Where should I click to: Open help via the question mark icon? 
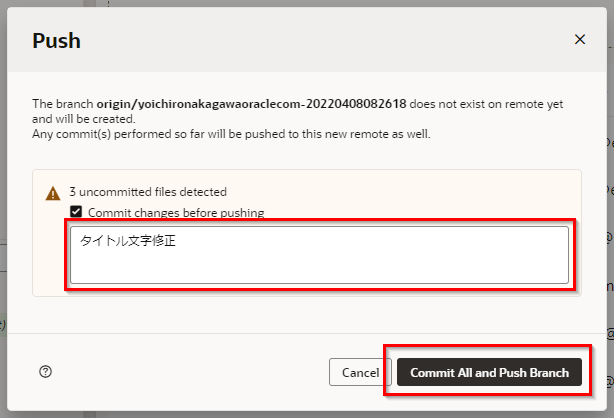point(45,372)
